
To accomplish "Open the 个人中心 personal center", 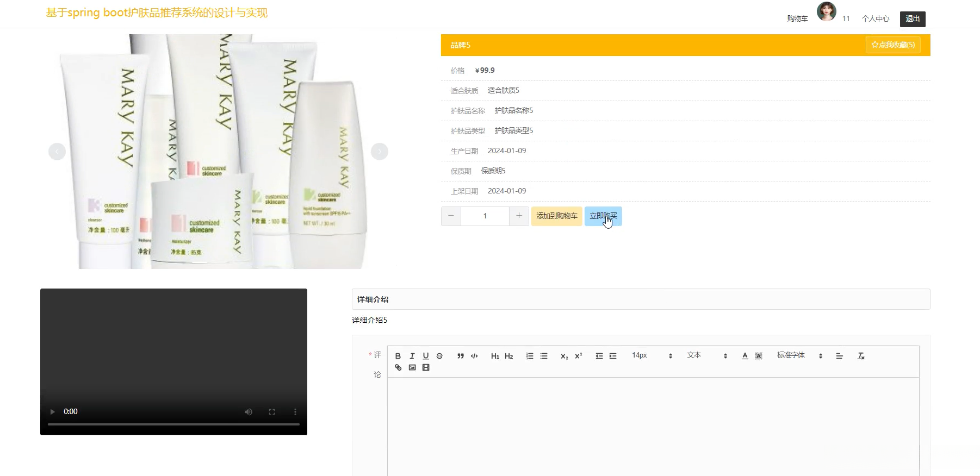I will [x=876, y=19].
